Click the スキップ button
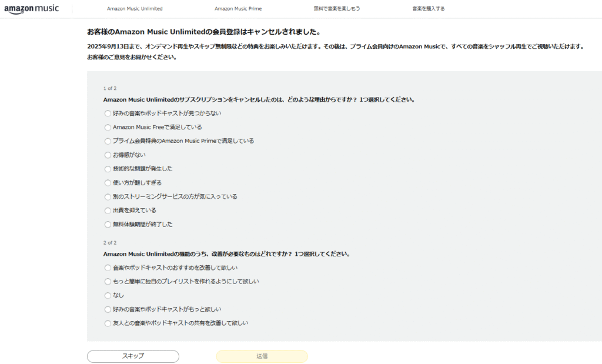This screenshot has height=364, width=602. tap(133, 356)
